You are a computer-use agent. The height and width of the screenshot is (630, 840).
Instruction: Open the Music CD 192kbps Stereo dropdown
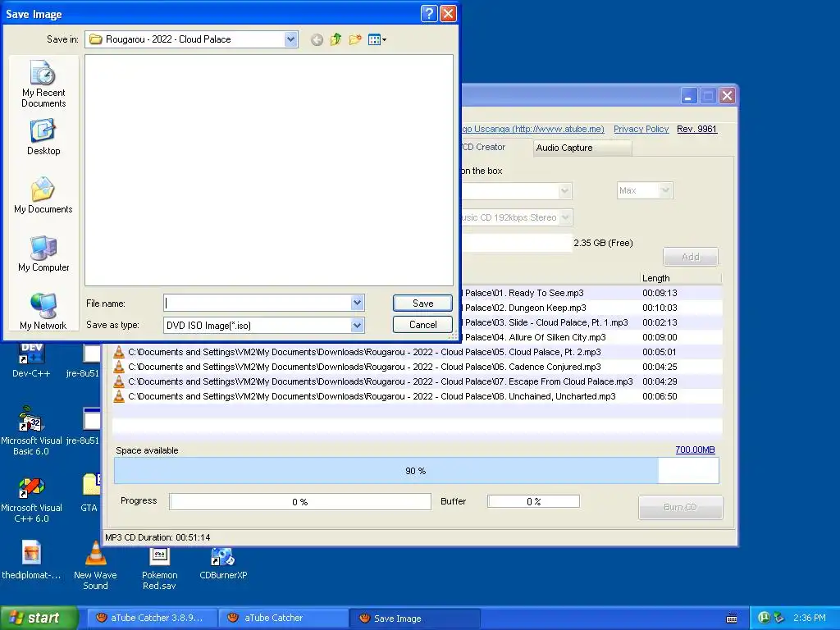565,217
